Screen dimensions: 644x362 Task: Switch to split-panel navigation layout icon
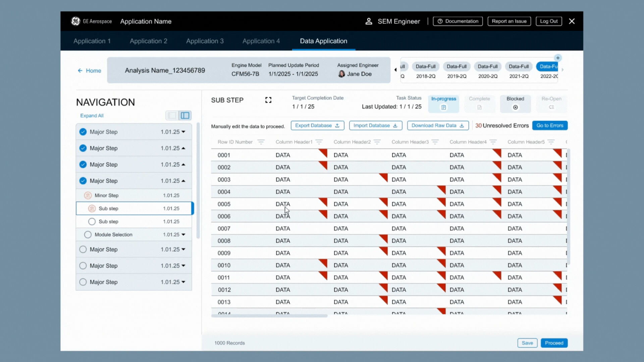point(185,116)
